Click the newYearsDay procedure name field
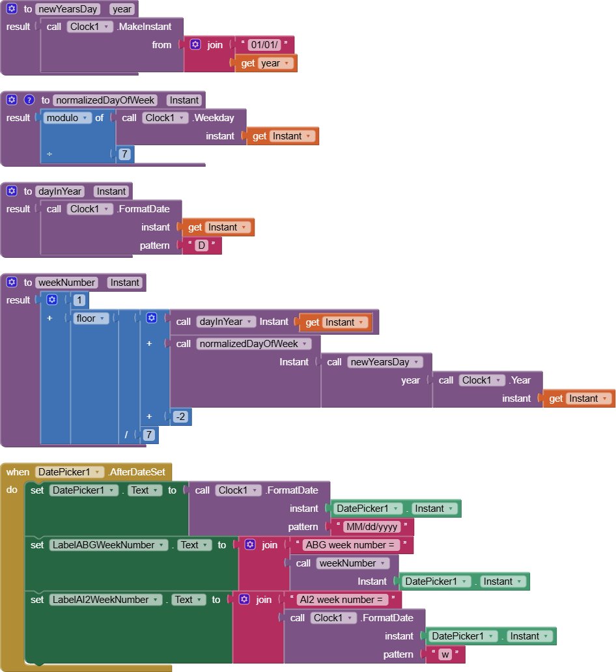The height and width of the screenshot is (672, 616). coord(68,9)
